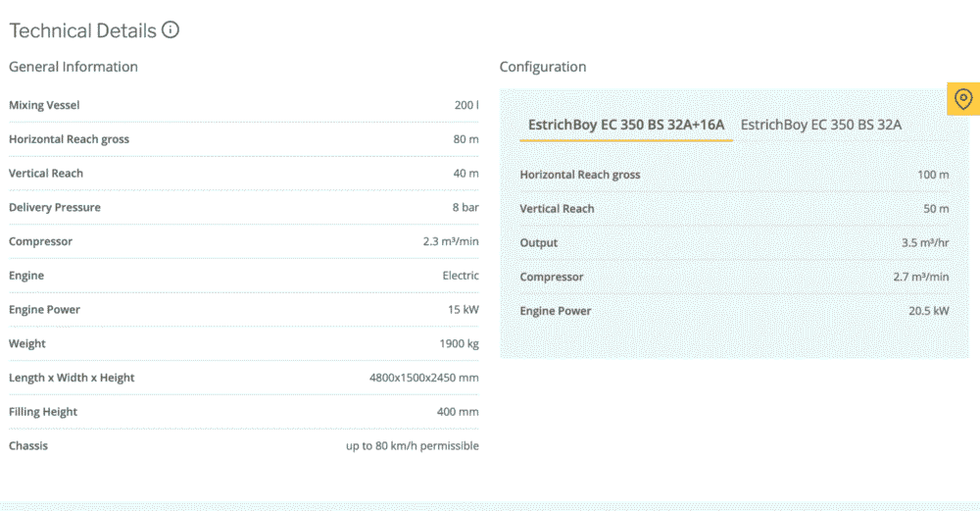The height and width of the screenshot is (511, 980).
Task: Click the 40 m vertical reach value
Action: (465, 174)
